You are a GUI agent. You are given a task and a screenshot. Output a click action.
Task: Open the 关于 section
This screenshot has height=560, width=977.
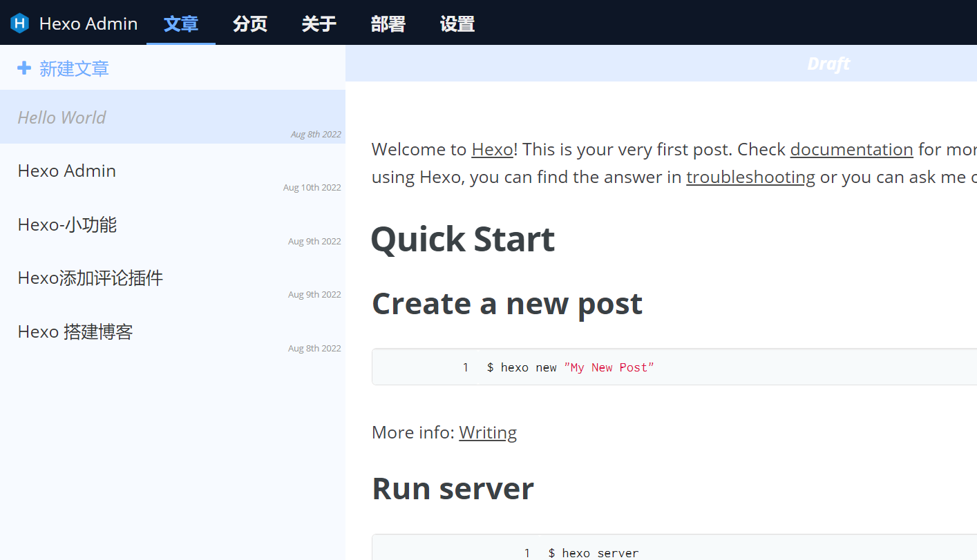(319, 23)
